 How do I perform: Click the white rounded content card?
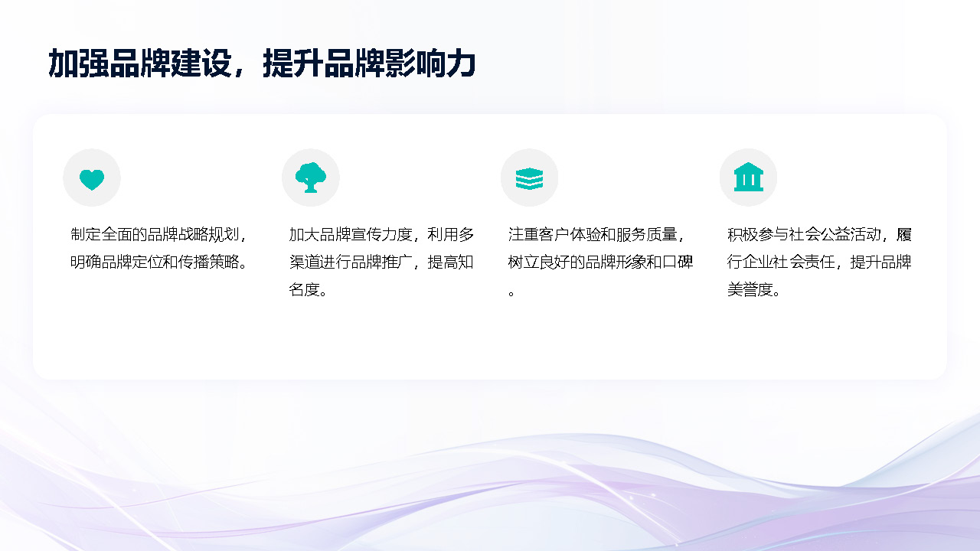pyautogui.click(x=490, y=245)
